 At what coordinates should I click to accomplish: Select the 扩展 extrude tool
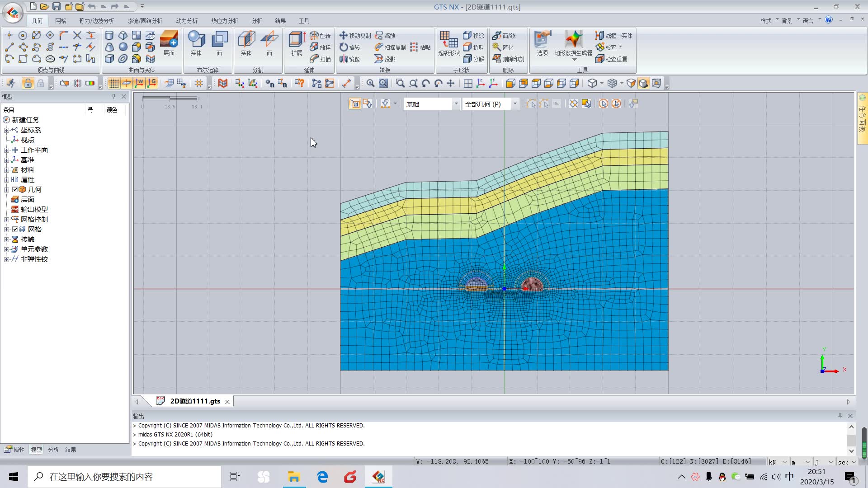point(297,43)
